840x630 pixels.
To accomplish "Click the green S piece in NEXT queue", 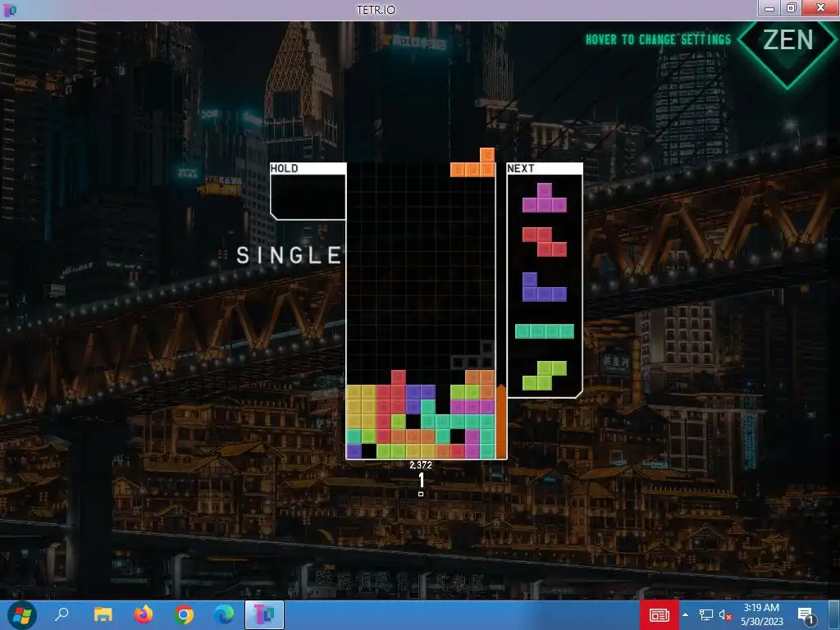I will [x=545, y=376].
